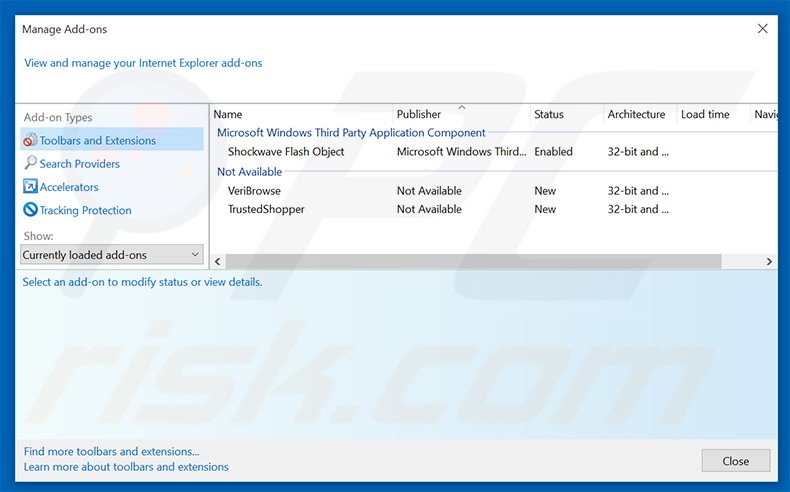Open Search Providers add-on type
Image resolution: width=790 pixels, height=492 pixels.
80,164
